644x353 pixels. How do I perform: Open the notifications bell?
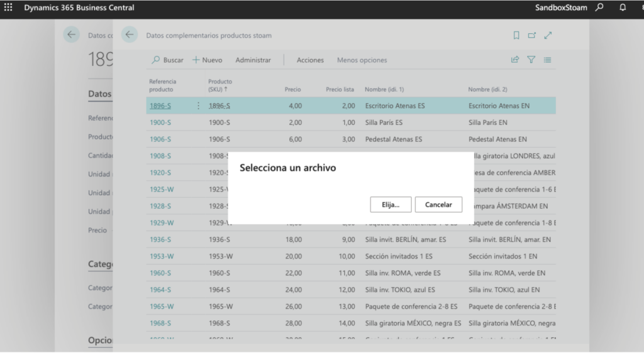click(623, 8)
